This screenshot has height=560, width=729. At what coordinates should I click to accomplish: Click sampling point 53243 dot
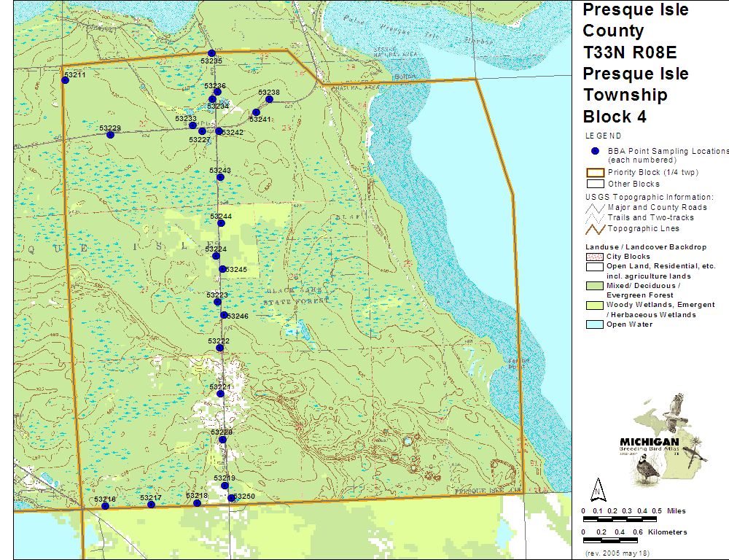[x=219, y=177]
